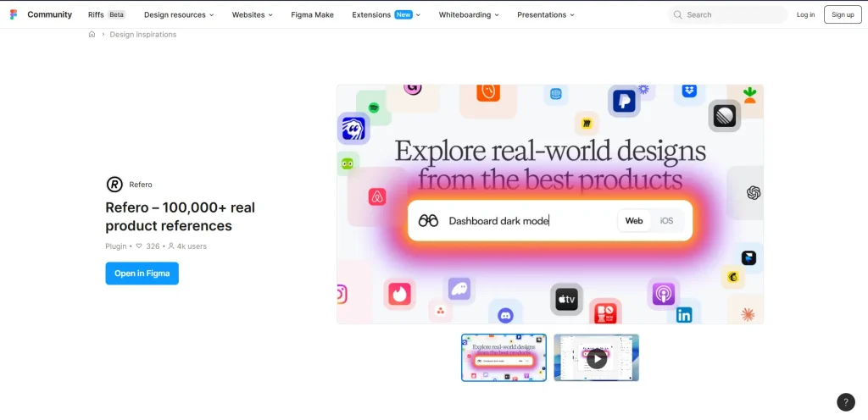
Task: Open the Community home link
Action: click(50, 15)
